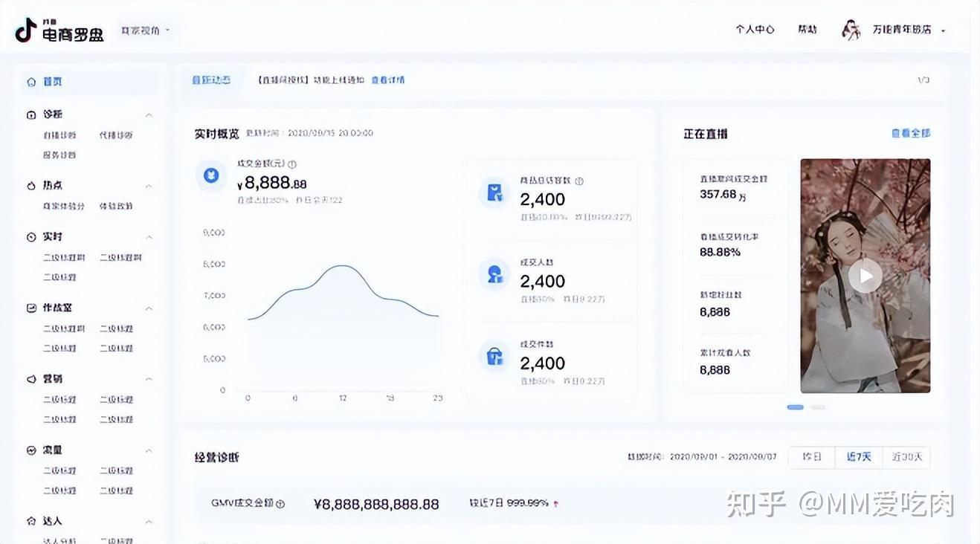Click info icon next to 商品总访客数
980x544 pixels.
tap(579, 181)
